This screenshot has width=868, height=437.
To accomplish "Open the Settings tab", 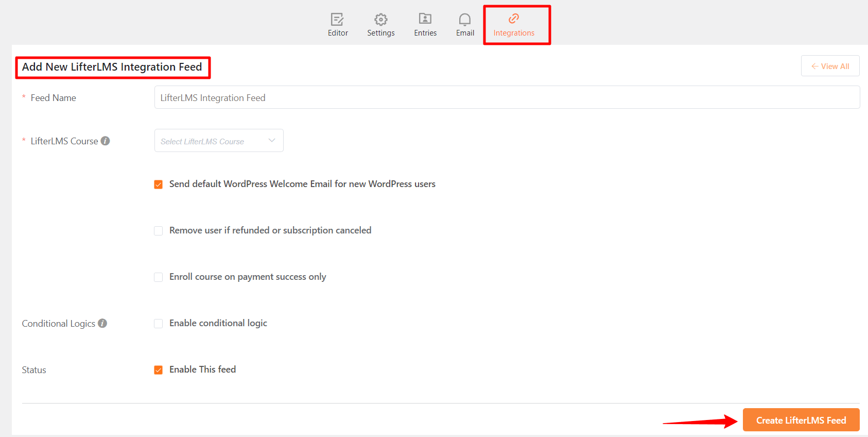I will (x=381, y=25).
